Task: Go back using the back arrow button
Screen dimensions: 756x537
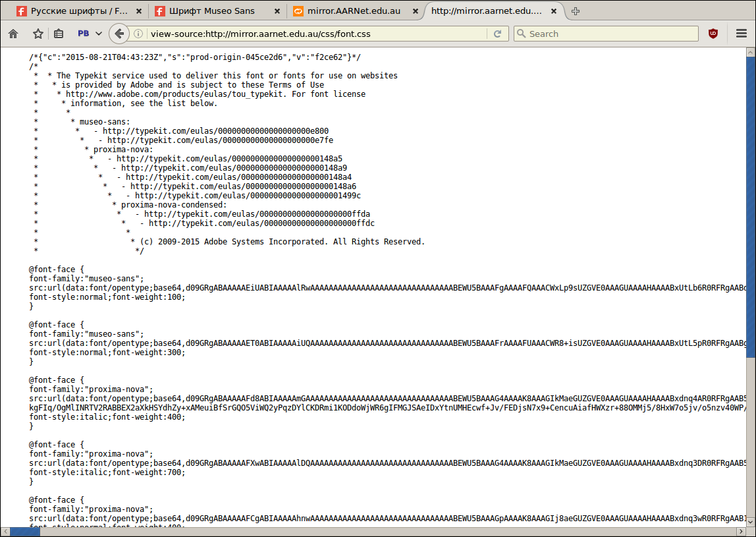Action: click(119, 34)
